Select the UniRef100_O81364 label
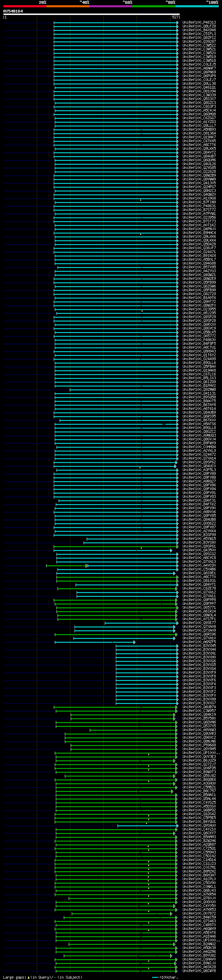The width and height of the screenshot is (222, 980). click(x=199, y=133)
